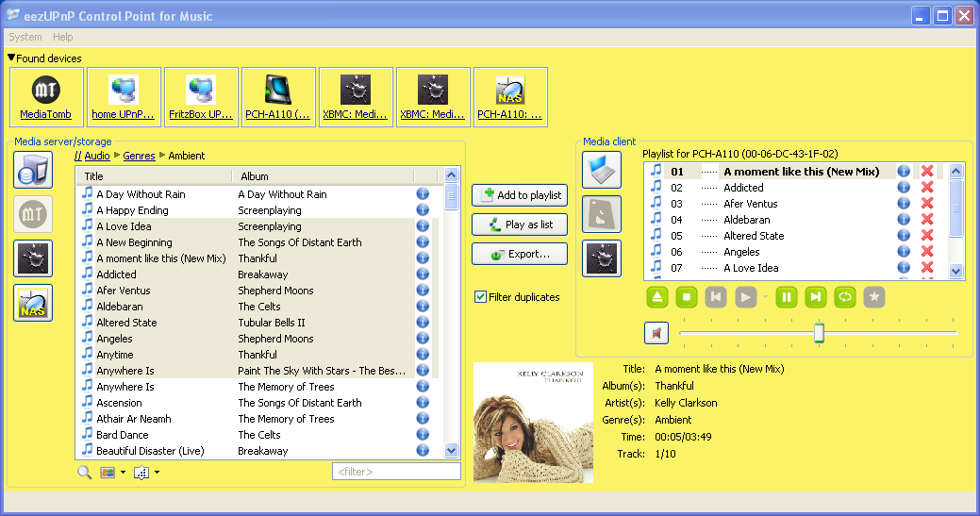Select the MediaTomb device
Screen dimensions: 980x516
pyautogui.click(x=46, y=97)
